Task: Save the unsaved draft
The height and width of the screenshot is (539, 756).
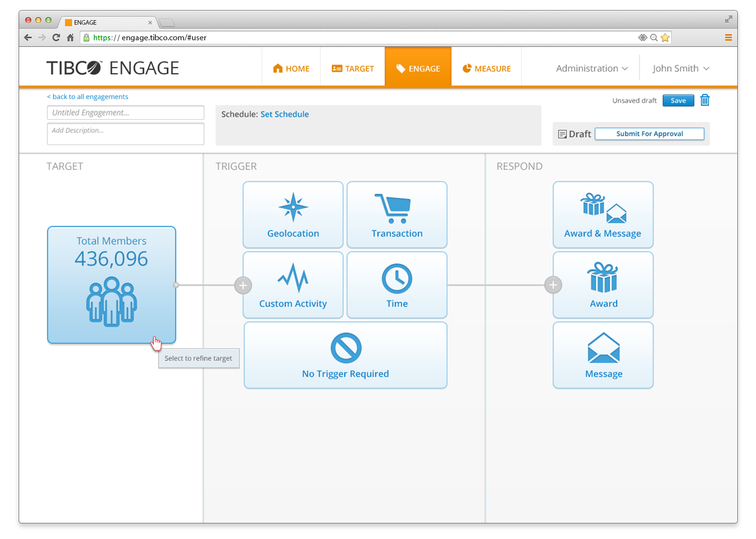Action: pyautogui.click(x=678, y=100)
